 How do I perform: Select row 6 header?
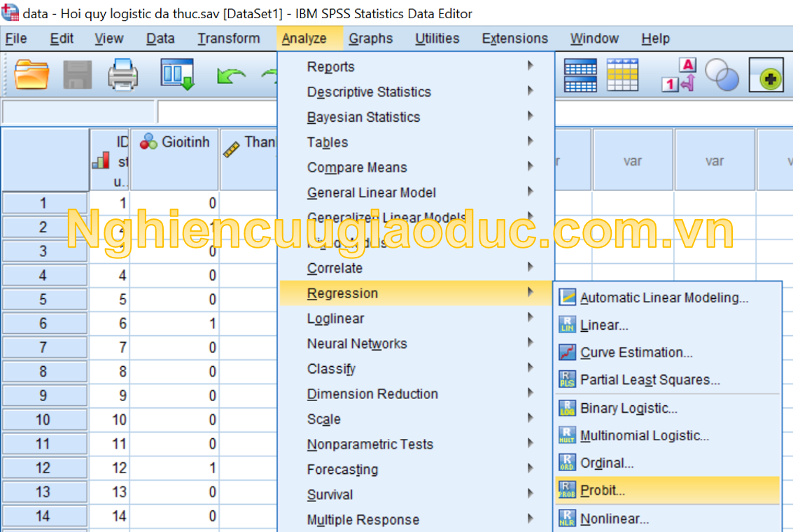coord(43,323)
